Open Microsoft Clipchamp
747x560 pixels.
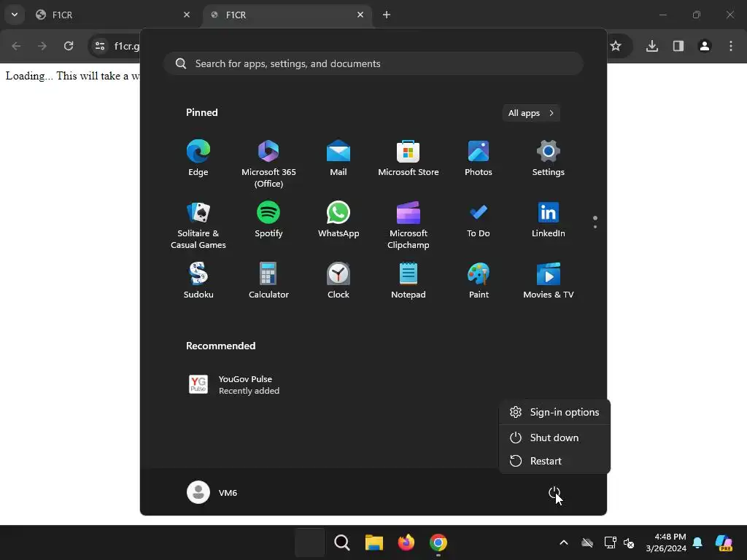409,225
